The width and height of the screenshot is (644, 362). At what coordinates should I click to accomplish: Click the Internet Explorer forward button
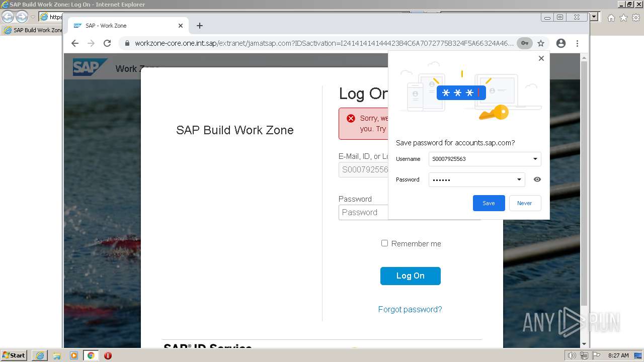(22, 17)
